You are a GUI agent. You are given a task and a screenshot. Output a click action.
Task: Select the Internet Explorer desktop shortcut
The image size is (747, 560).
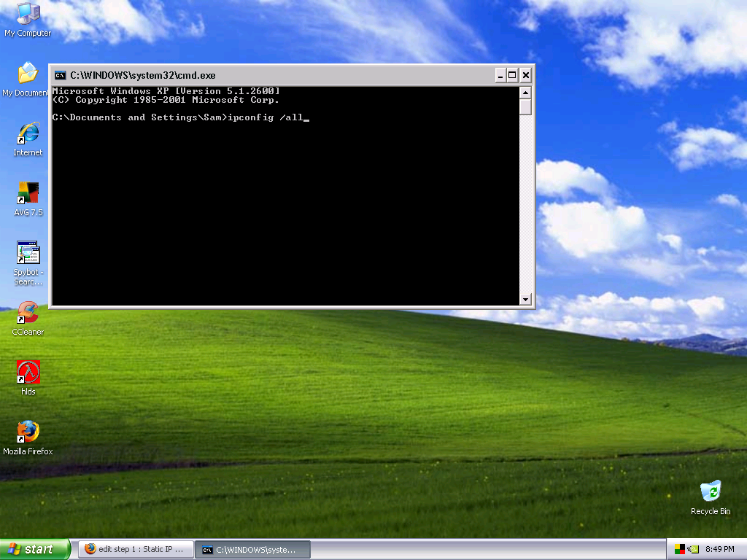click(x=28, y=139)
